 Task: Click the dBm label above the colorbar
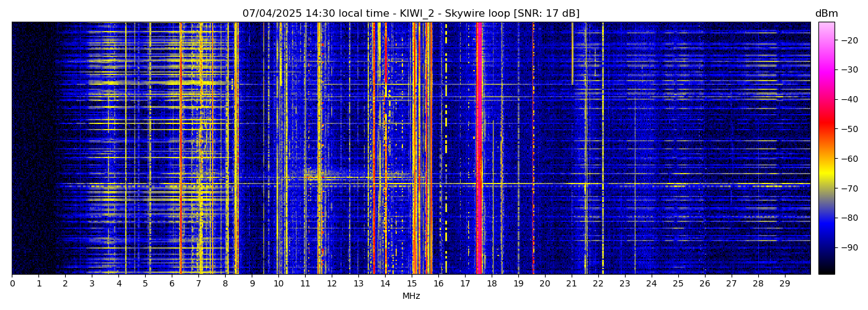click(826, 14)
